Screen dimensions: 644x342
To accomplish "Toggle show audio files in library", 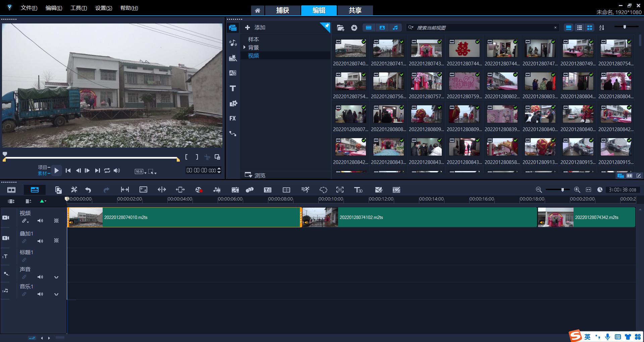I will 395,28.
